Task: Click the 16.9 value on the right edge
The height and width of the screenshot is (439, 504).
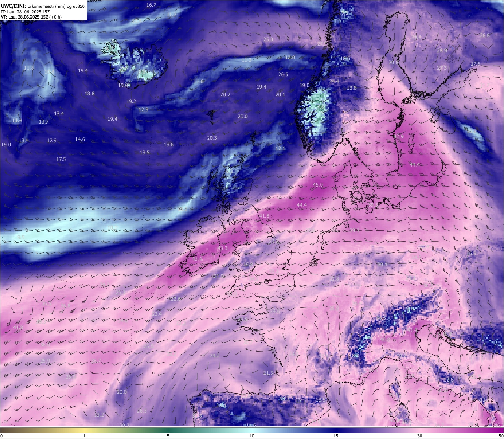Action: [x=471, y=253]
